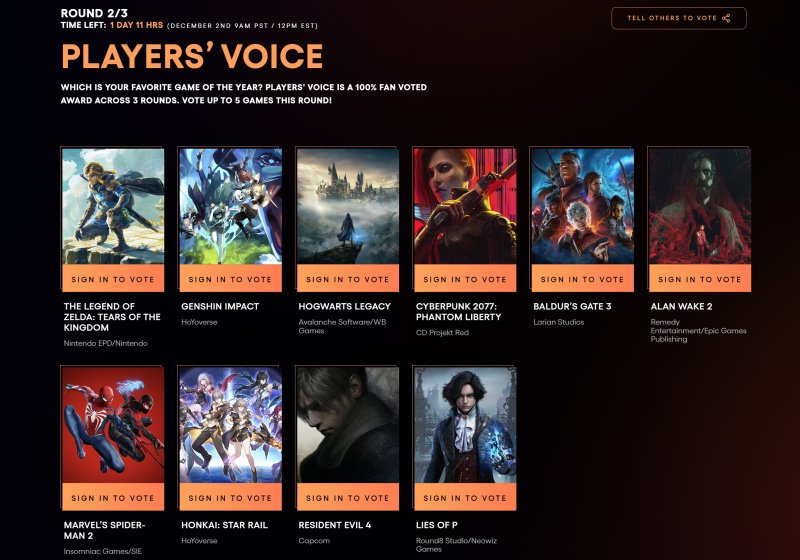Viewport: 800px width, 560px height.
Task: Sign in to vote for Marvel's Spider-Man 2
Action: (x=113, y=497)
